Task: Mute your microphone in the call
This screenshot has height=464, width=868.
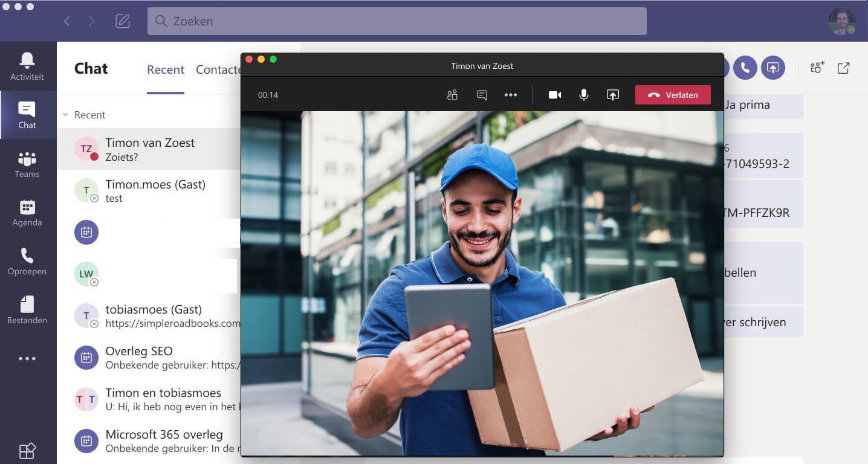Action: click(583, 95)
